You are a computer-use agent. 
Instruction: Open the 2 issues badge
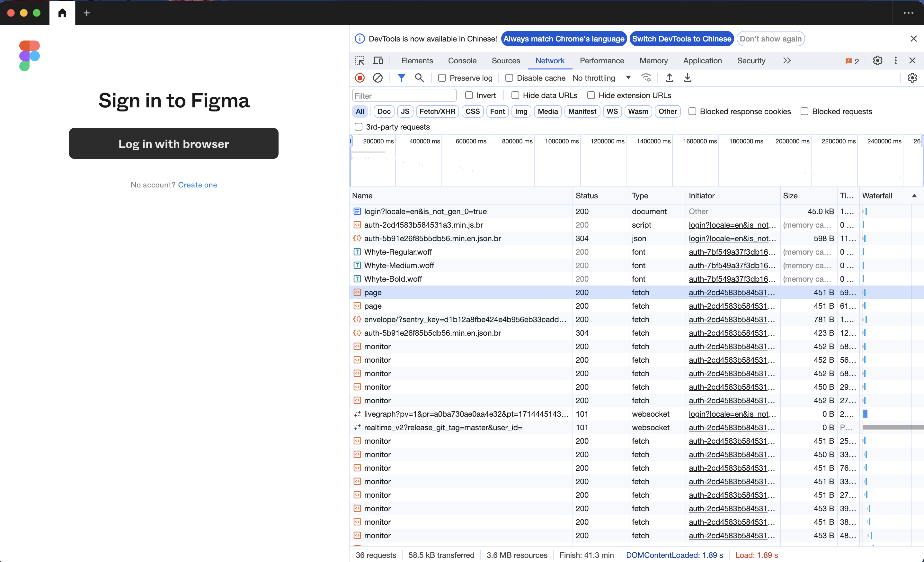click(852, 61)
